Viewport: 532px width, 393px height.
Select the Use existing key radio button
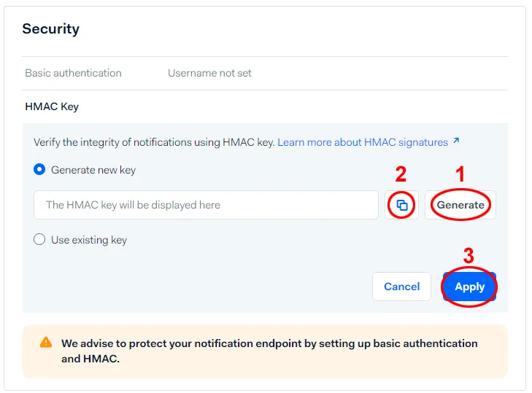pyautogui.click(x=39, y=239)
